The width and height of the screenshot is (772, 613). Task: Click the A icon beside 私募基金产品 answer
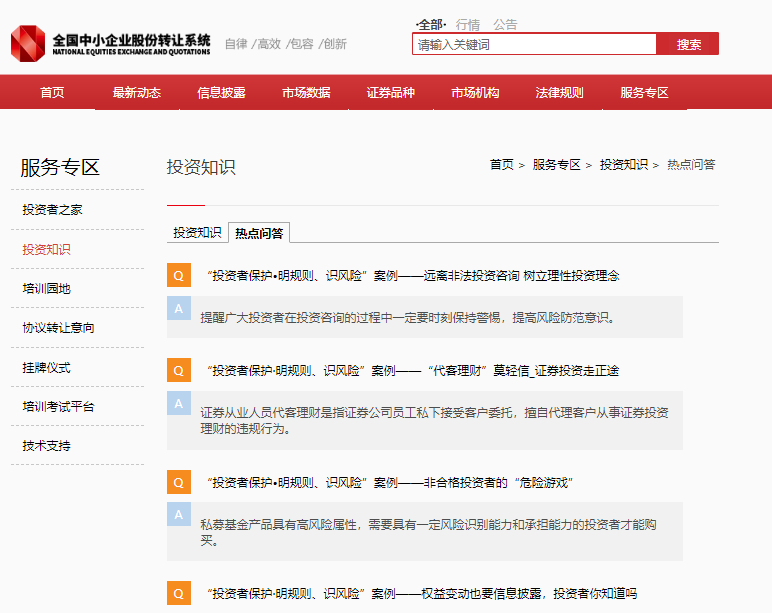click(178, 515)
